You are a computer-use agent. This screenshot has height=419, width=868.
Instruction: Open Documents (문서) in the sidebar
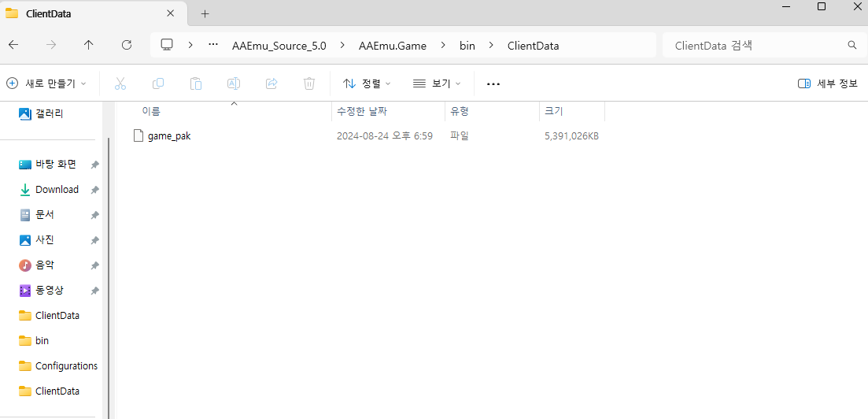36,214
